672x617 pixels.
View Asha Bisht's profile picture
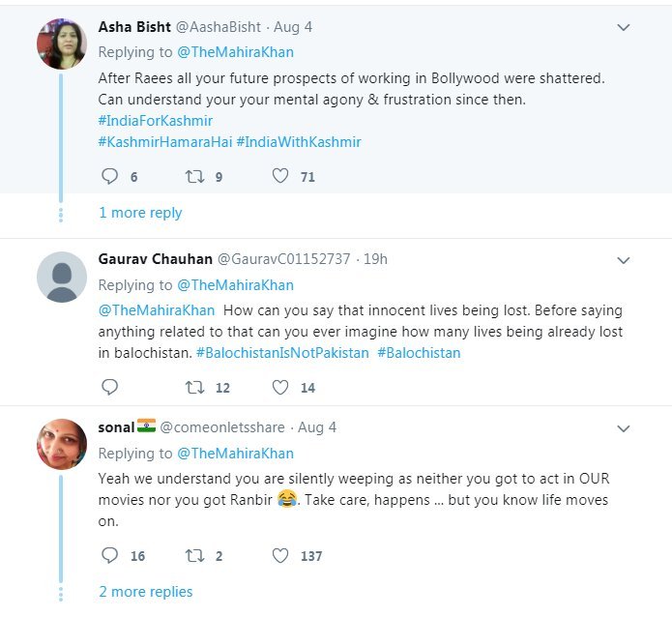[62, 44]
